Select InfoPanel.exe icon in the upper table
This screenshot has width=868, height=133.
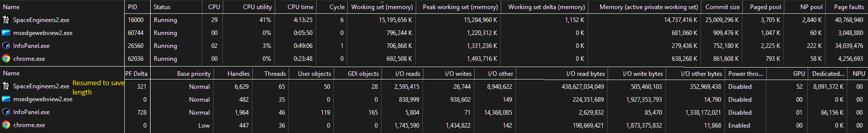point(6,46)
